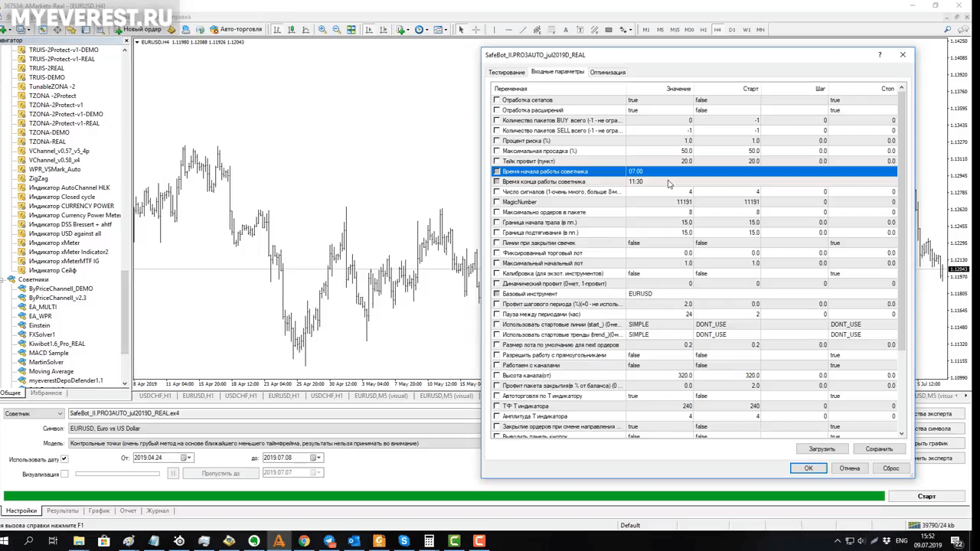Viewport: 980px width, 551px height.
Task: Switch to the Тестирование tab
Action: pos(507,72)
